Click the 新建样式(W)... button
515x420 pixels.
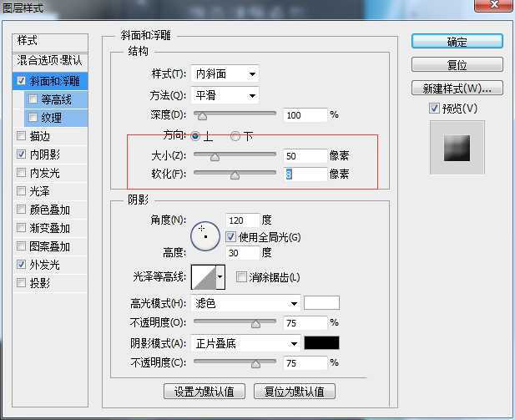(x=457, y=88)
